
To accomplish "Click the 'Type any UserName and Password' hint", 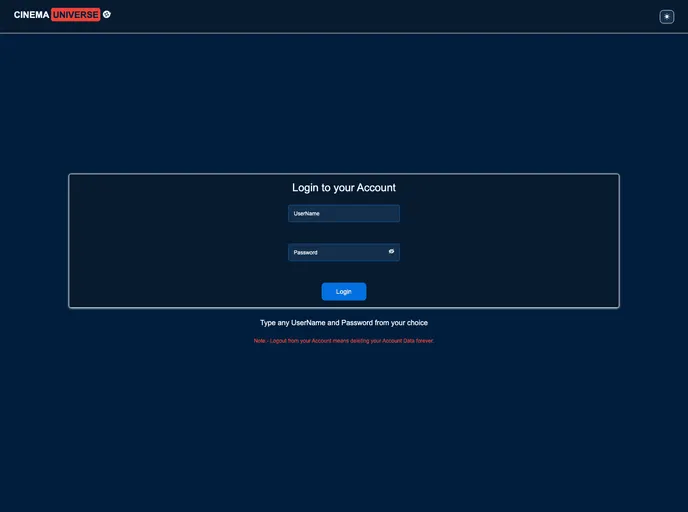I will pos(344,323).
